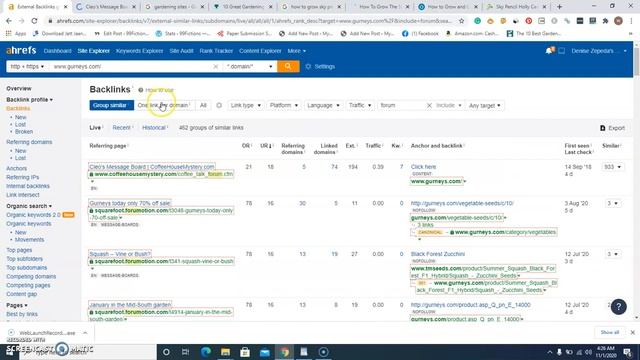The width and height of the screenshot is (640, 360).
Task: Clear the gurneys.com URL field
Action: point(216,67)
